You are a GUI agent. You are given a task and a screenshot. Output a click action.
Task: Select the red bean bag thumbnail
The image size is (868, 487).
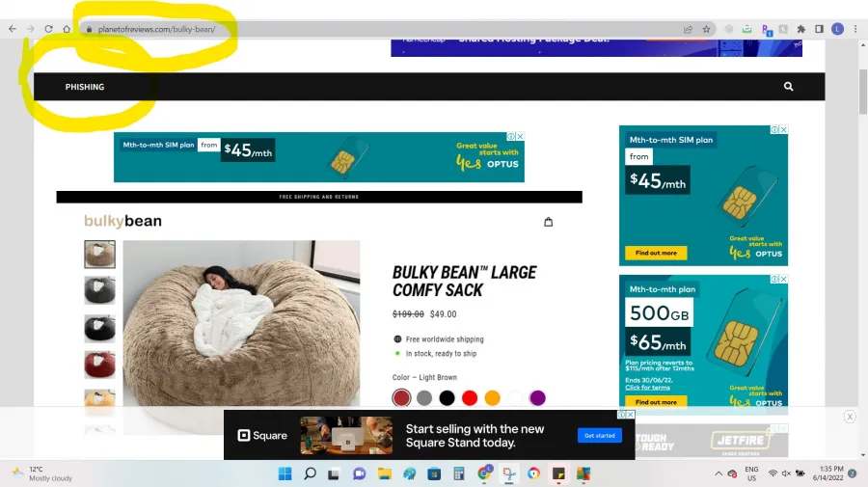coord(99,365)
